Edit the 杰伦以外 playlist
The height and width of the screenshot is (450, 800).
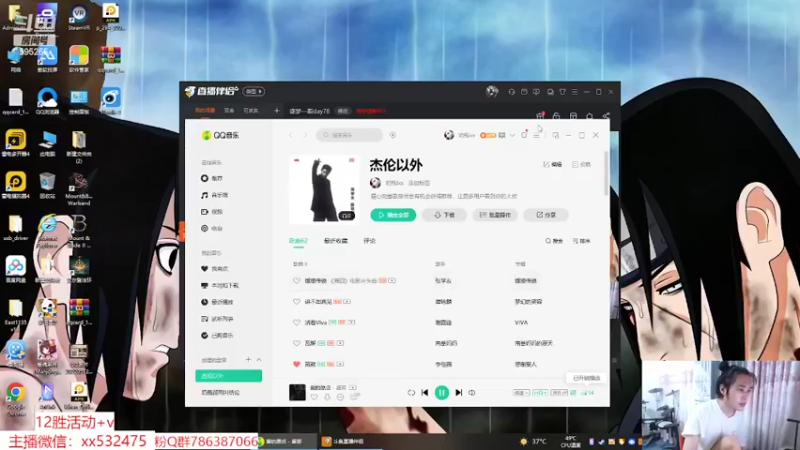[553, 164]
